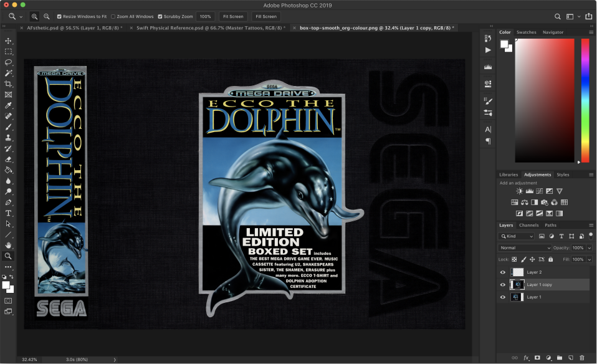Select the Horizontal Type tool
The width and height of the screenshot is (597, 364).
point(9,213)
